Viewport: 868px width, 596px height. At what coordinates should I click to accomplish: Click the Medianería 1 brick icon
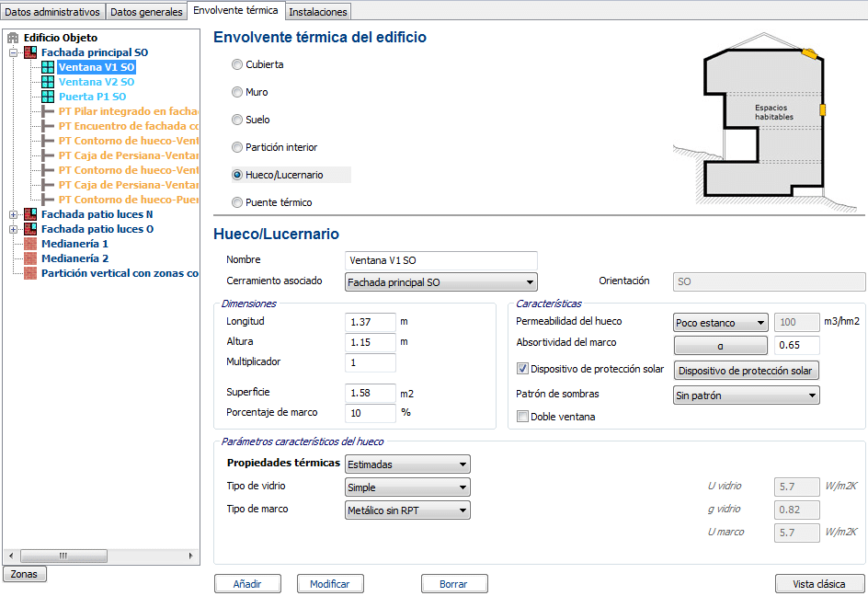(x=30, y=244)
